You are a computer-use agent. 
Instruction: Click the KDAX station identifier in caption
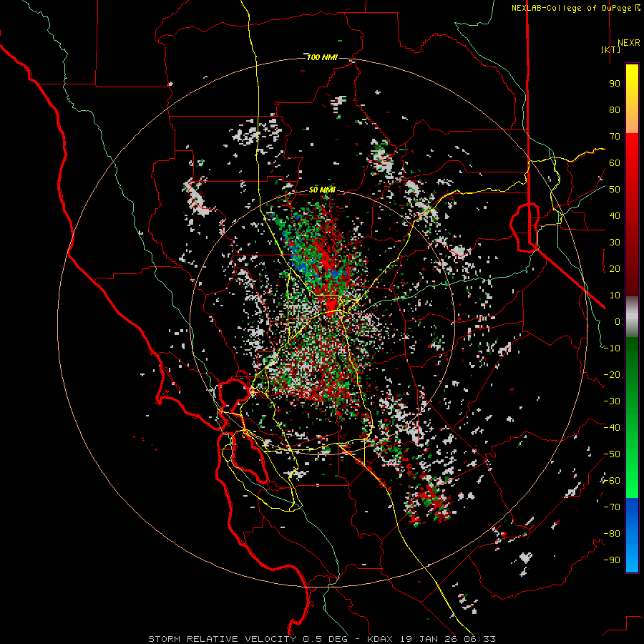(381, 639)
